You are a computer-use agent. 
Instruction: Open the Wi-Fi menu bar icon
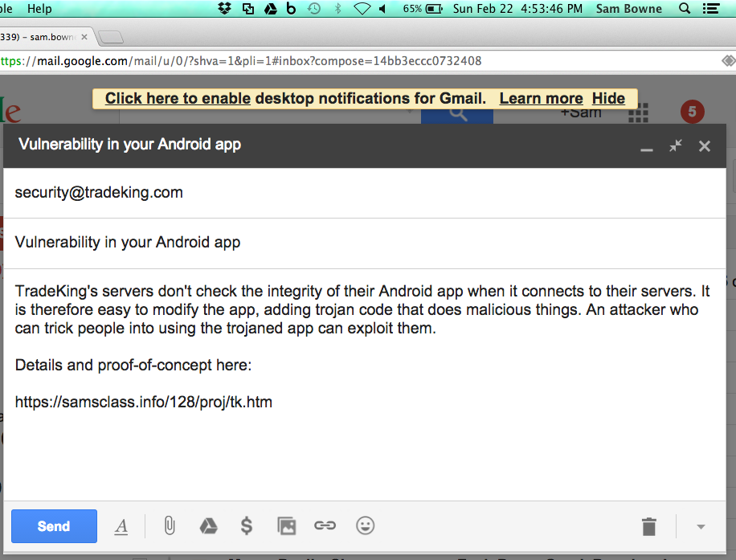click(362, 9)
